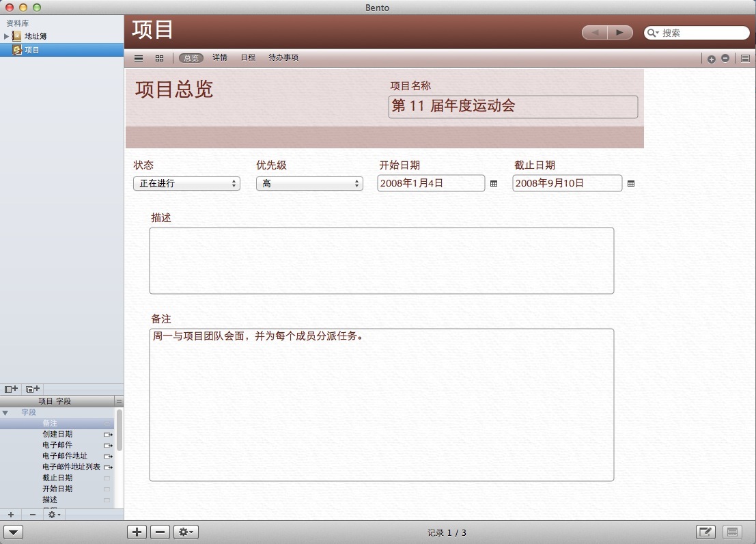Switch to grid view icon in toolbar
This screenshot has height=544, width=756.
(x=159, y=58)
